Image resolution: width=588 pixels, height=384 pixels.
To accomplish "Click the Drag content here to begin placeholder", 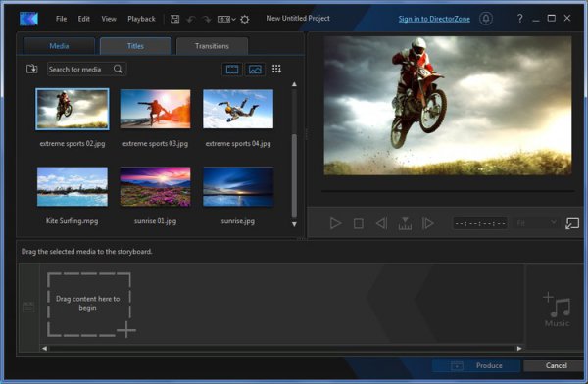I will click(x=89, y=304).
